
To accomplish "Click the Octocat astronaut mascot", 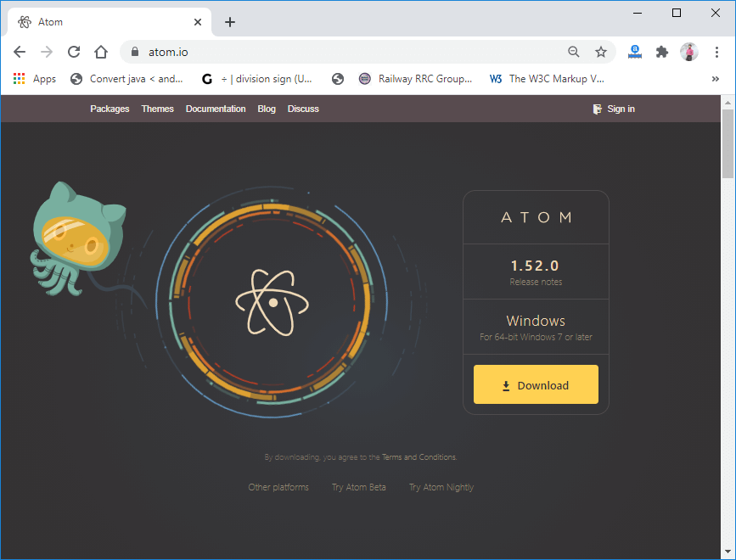I will coord(78,239).
